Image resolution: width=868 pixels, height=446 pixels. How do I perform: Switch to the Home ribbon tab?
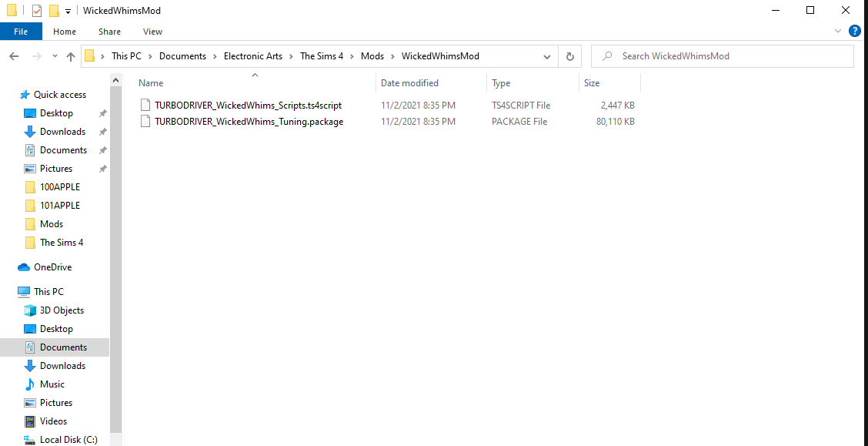[65, 32]
